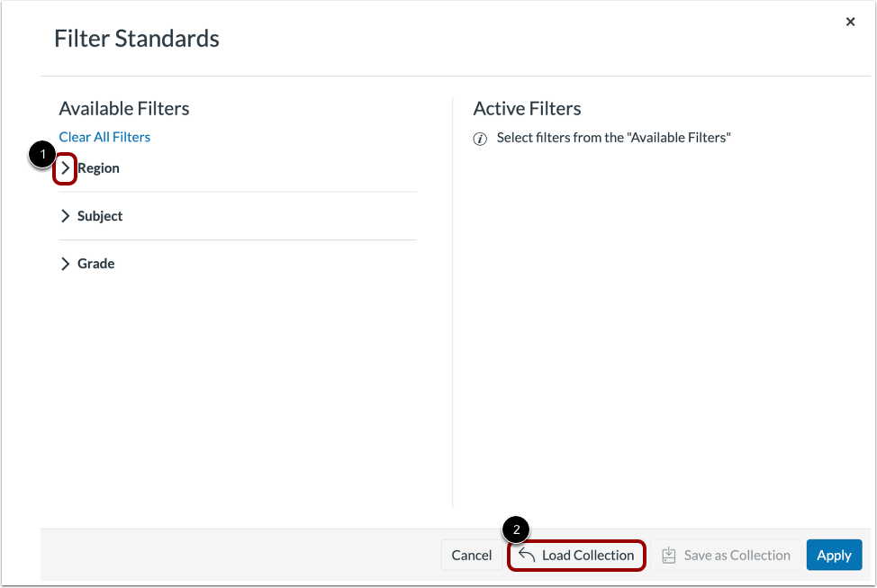Click the Load Collection curved arrow icon
This screenshot has width=877, height=588.
[x=527, y=555]
